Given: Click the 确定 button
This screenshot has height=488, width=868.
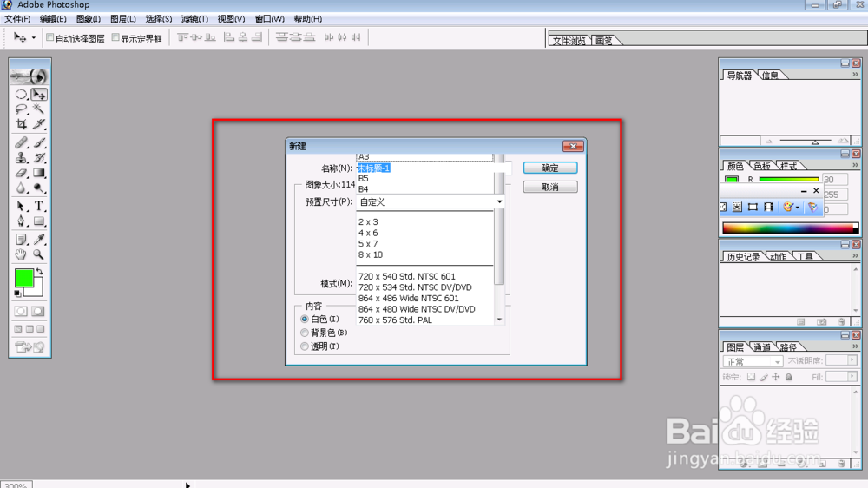Looking at the screenshot, I should (550, 168).
